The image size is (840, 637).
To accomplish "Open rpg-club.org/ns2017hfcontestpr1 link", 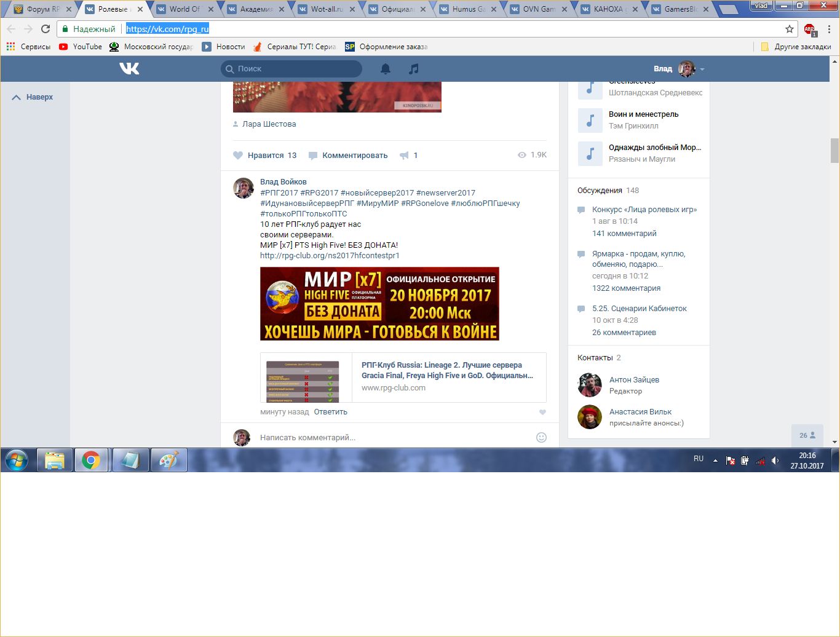I will [330, 256].
